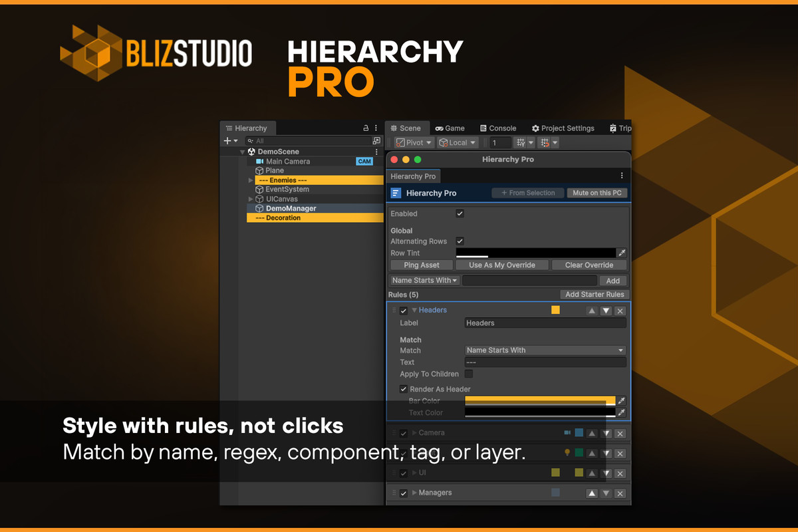Move the UI rule up
Viewport: 798px width, 532px height.
(592, 473)
